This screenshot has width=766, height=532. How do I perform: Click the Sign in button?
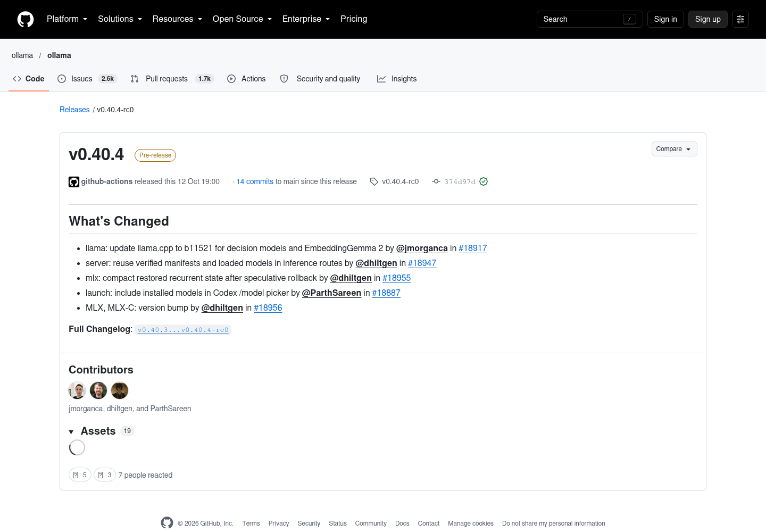click(665, 19)
